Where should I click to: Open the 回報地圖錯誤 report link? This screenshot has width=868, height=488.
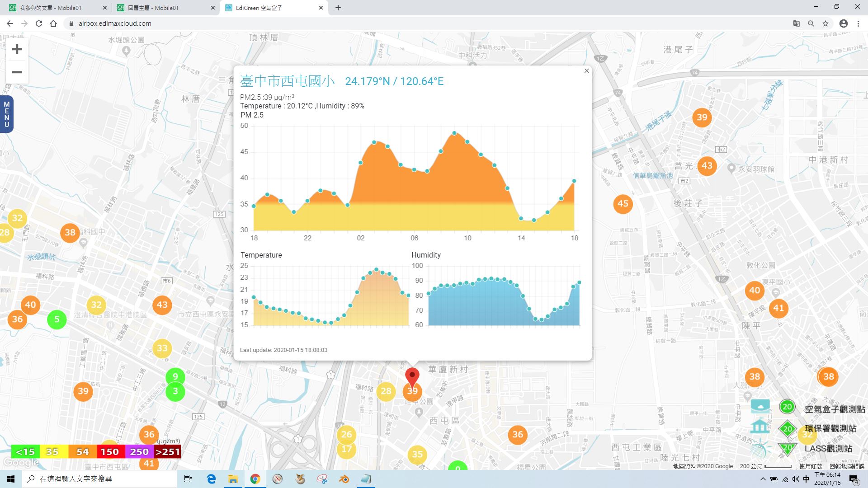[x=847, y=466]
